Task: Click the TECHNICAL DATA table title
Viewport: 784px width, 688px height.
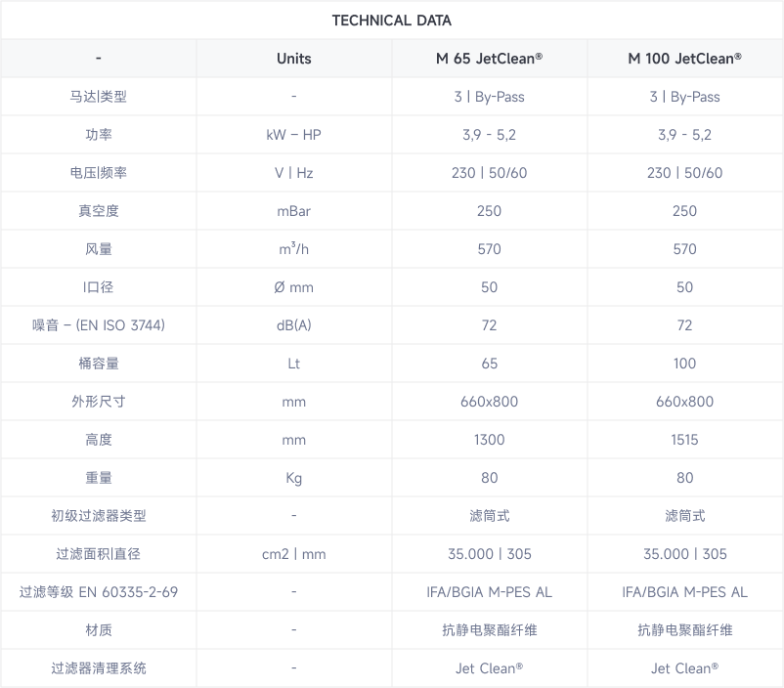Action: pos(391,21)
